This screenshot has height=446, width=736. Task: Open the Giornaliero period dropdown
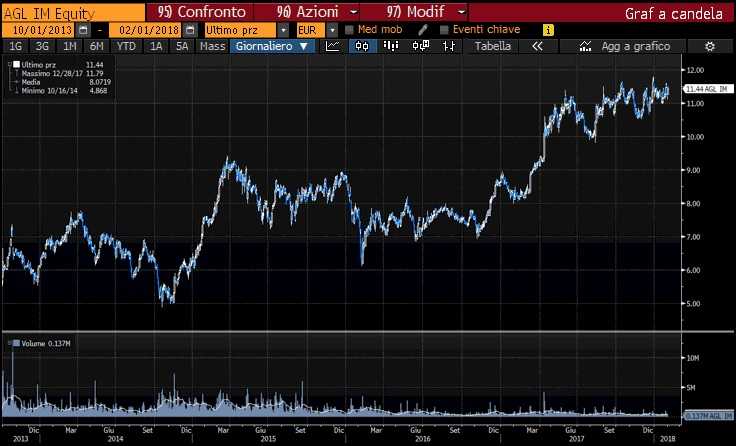click(x=272, y=46)
